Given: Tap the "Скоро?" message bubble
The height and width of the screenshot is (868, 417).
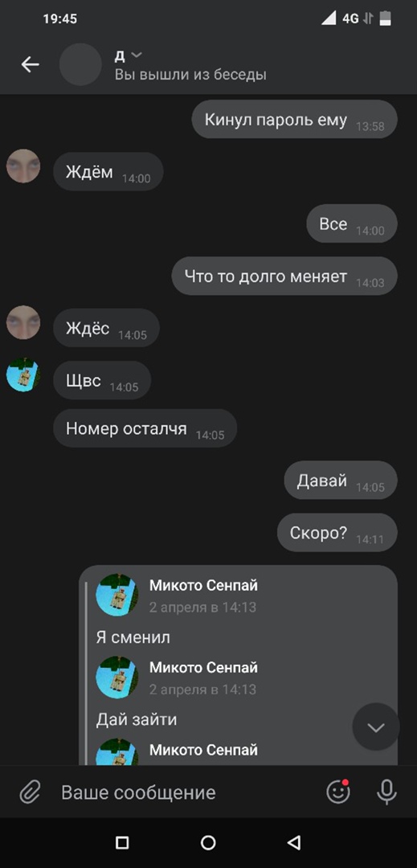Looking at the screenshot, I should (337, 533).
